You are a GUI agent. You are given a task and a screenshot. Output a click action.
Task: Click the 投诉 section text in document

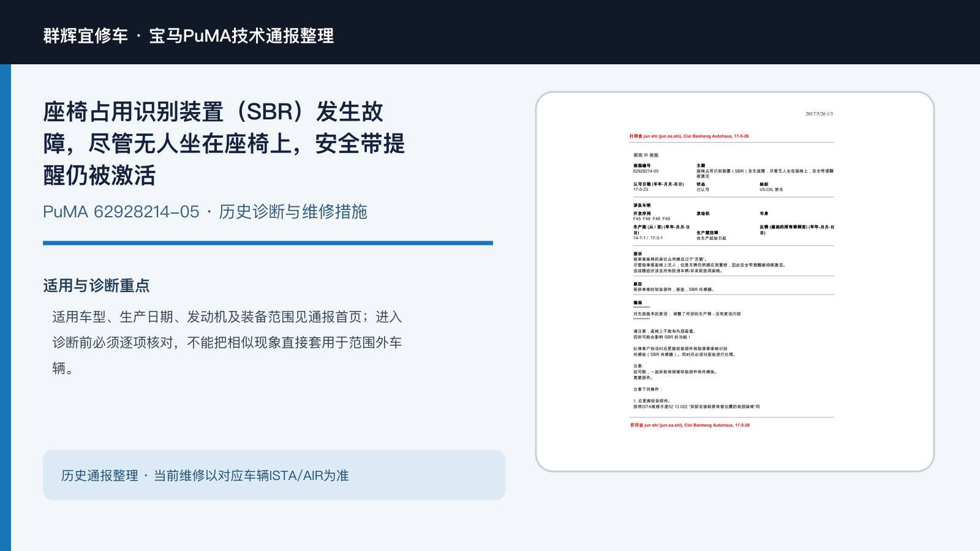point(709,262)
